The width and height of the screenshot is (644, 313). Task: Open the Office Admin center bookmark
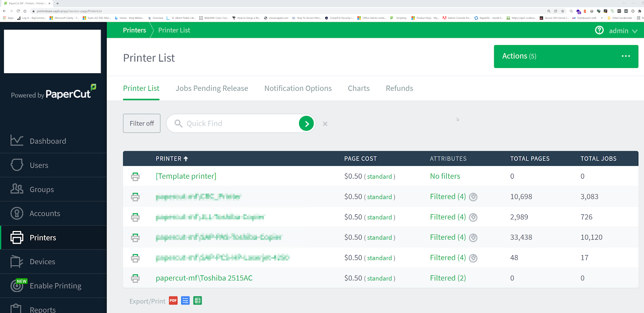(372, 18)
